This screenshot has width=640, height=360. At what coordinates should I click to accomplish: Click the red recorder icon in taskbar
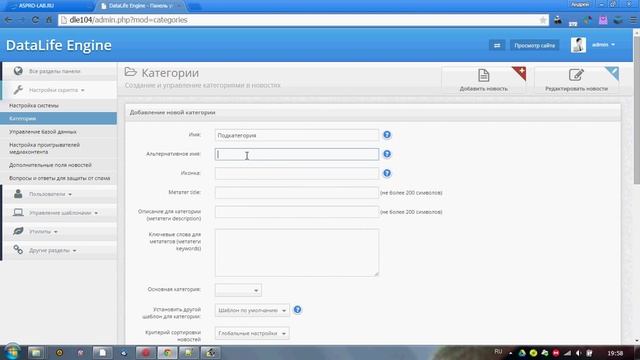coord(146,353)
